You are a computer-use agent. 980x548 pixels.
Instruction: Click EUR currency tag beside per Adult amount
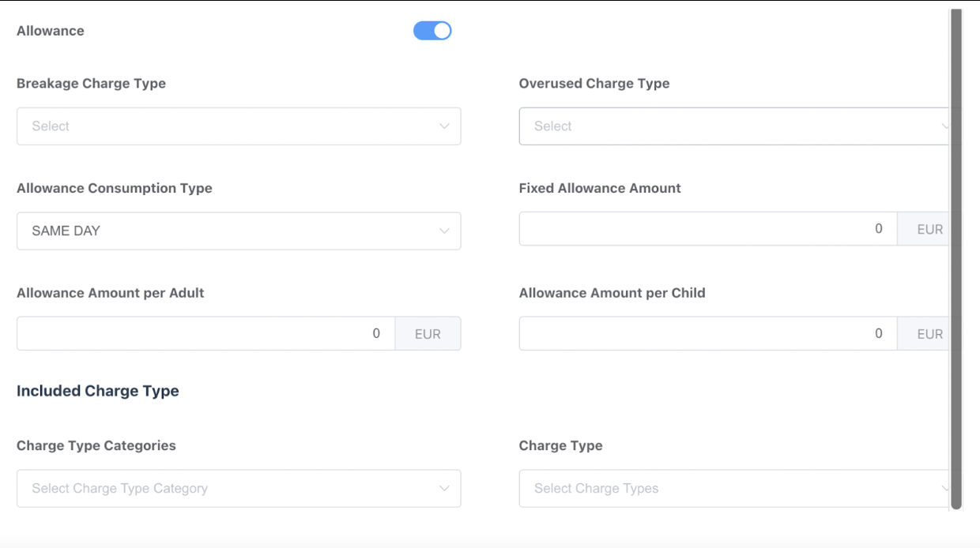[x=428, y=334]
